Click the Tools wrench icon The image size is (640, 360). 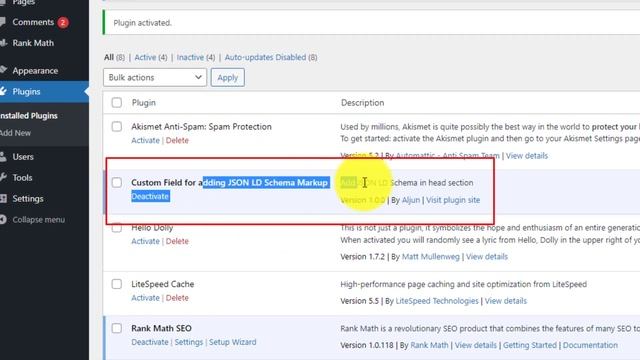[3, 177]
